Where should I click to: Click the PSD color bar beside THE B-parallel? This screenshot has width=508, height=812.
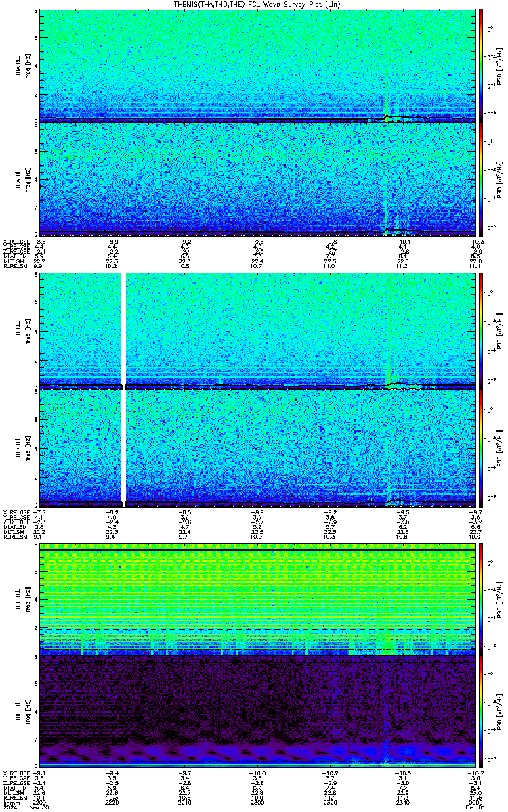tap(482, 713)
